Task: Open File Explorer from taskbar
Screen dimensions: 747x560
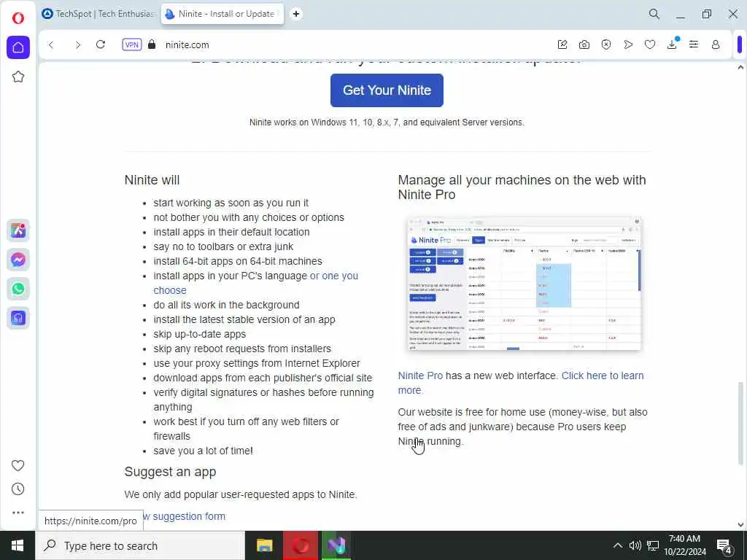Action: 264,545
